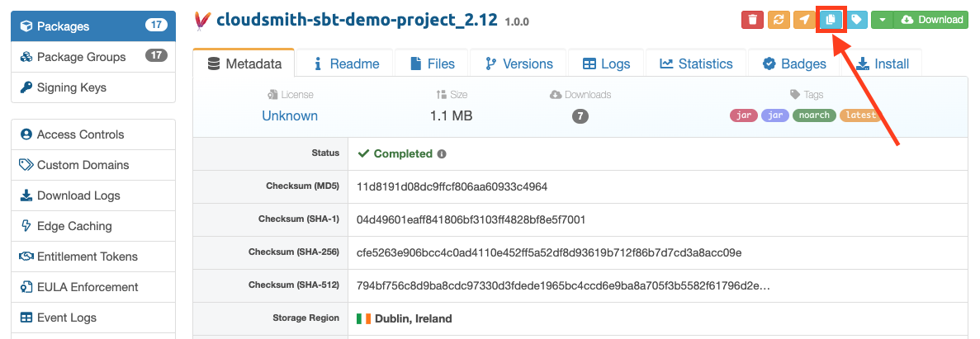This screenshot has width=980, height=339.
Task: Click the blue tag package icon
Action: click(x=857, y=19)
